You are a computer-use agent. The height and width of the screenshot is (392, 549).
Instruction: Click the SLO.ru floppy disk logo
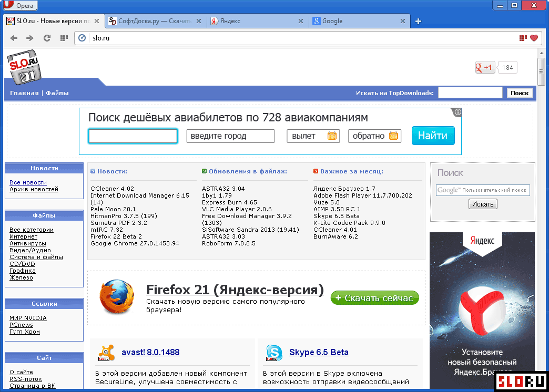point(24,67)
